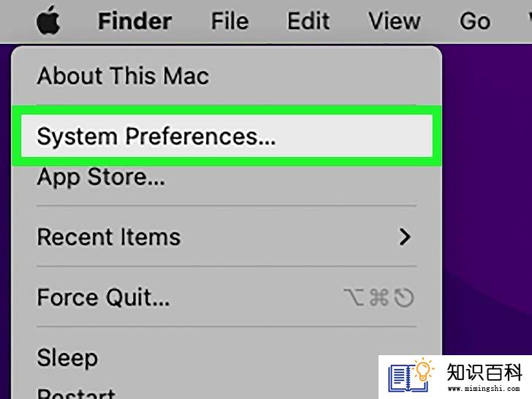Open the Go menu
The width and height of the screenshot is (532, 399).
pyautogui.click(x=475, y=21)
